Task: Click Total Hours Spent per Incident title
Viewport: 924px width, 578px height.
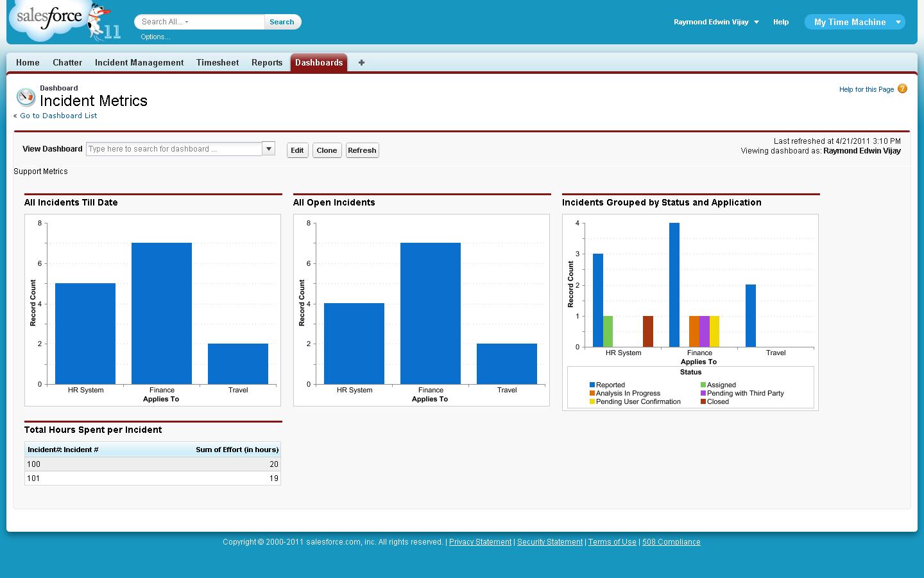Action: (93, 430)
